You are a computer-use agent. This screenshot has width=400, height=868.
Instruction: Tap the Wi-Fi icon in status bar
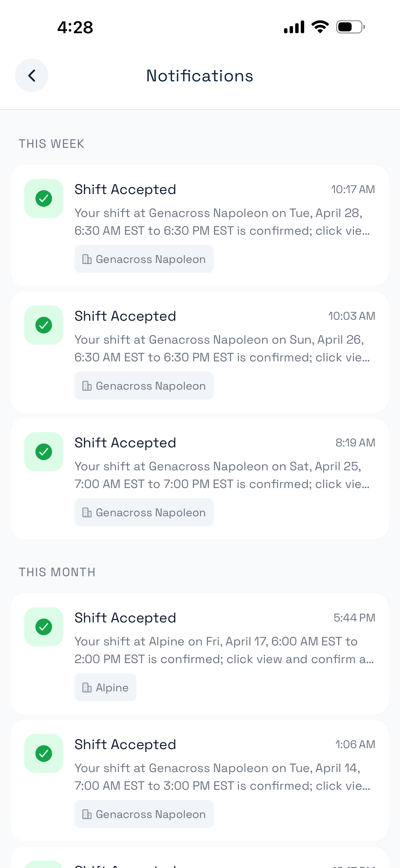click(x=320, y=27)
